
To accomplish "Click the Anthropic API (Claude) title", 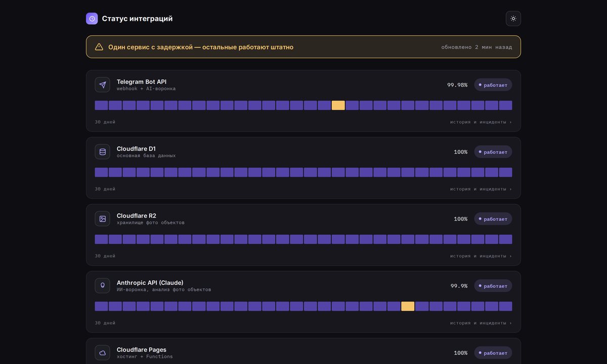I will (x=150, y=283).
